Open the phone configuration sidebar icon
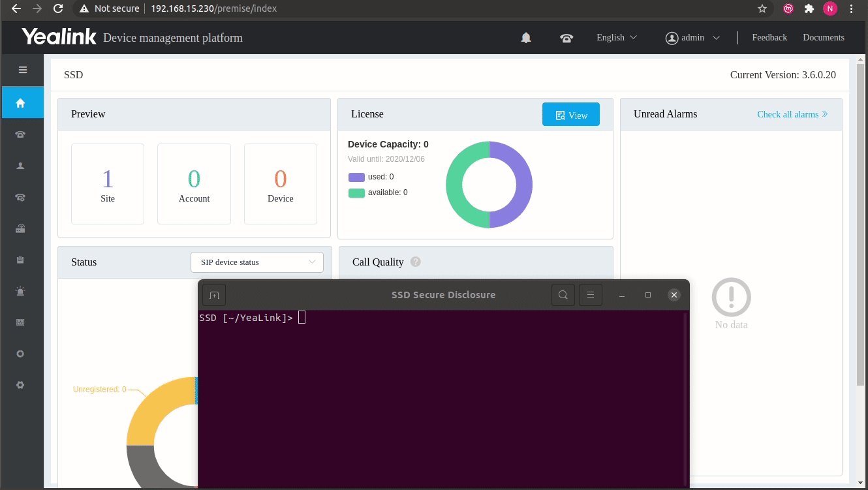 click(20, 197)
